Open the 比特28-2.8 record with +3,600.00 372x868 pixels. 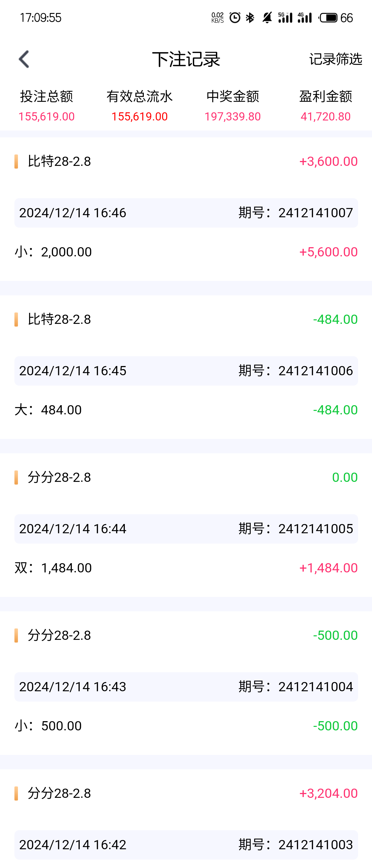[186, 162]
